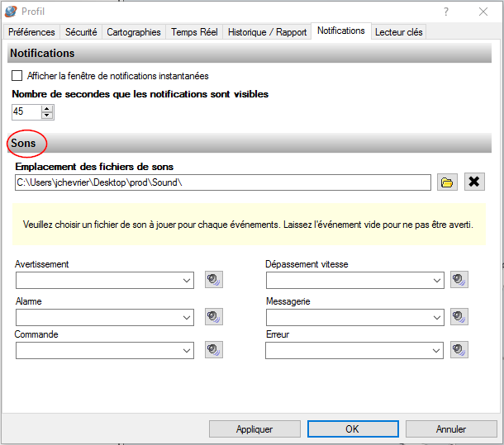504x445 pixels.
Task: Play the Alarme sound preview
Action: (x=214, y=316)
